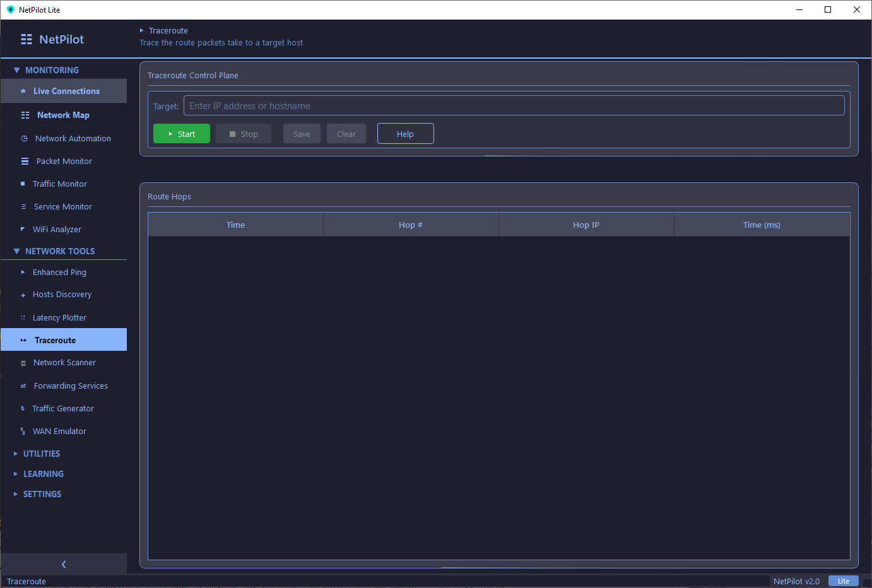Image resolution: width=872 pixels, height=588 pixels.
Task: Collapse the sidebar with the chevron
Action: pos(63,564)
